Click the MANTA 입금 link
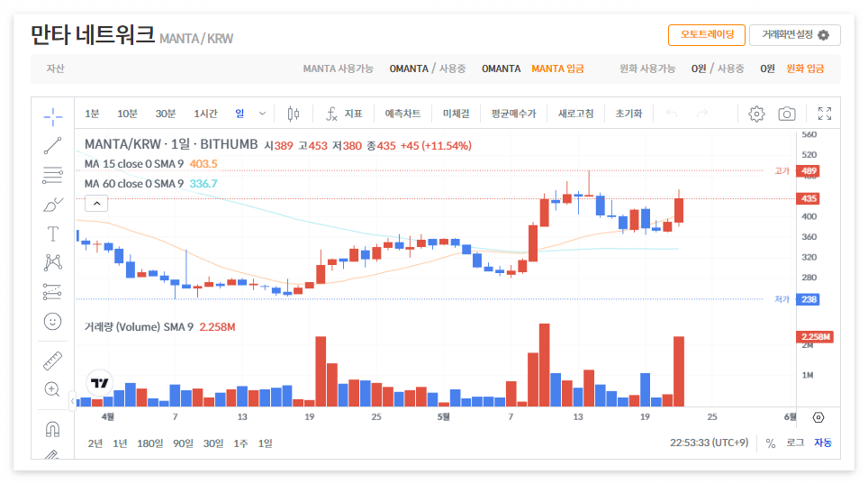 click(x=557, y=68)
